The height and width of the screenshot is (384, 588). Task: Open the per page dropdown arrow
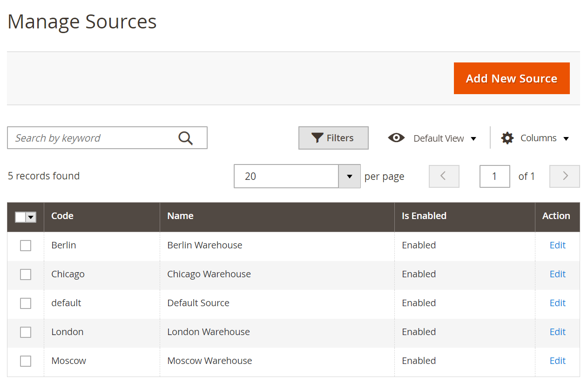(x=349, y=176)
